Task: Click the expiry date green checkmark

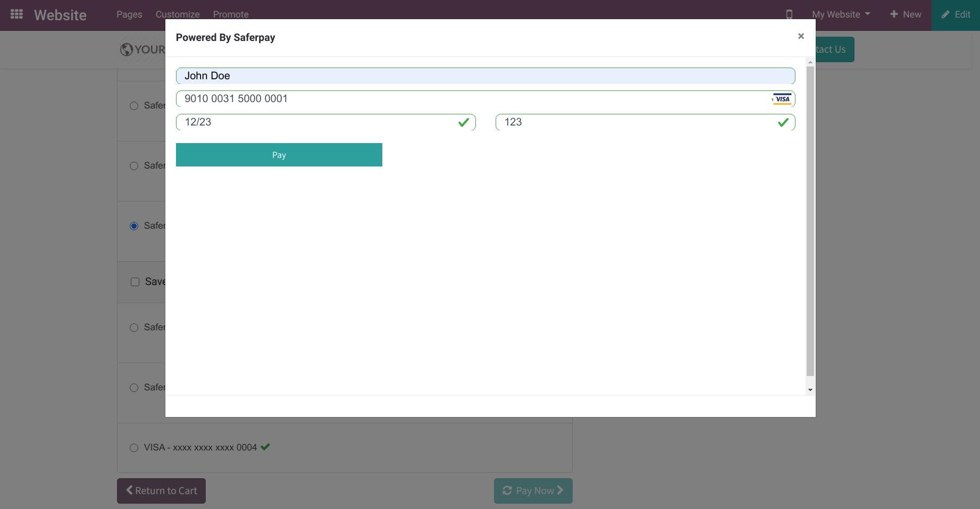Action: point(464,122)
